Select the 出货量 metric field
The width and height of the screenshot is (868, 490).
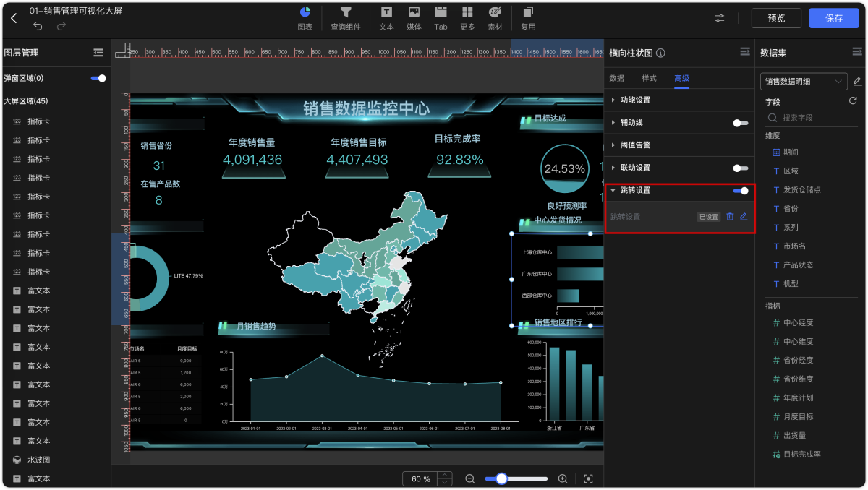(794, 435)
